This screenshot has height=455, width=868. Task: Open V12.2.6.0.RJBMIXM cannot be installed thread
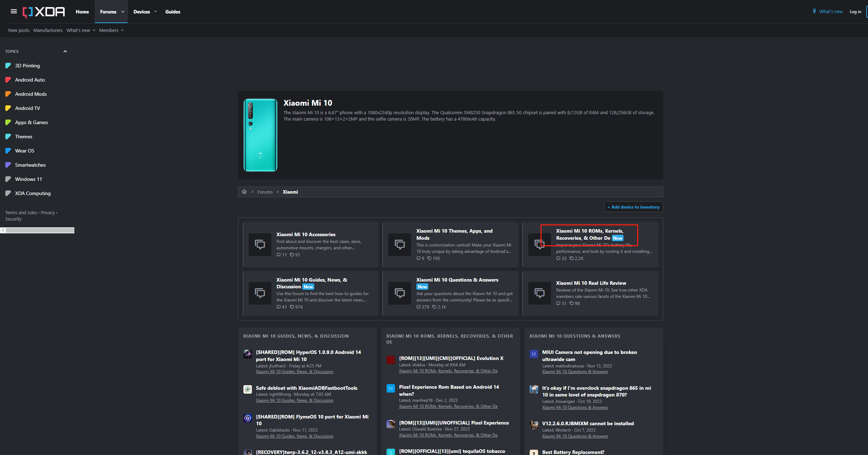click(x=588, y=423)
